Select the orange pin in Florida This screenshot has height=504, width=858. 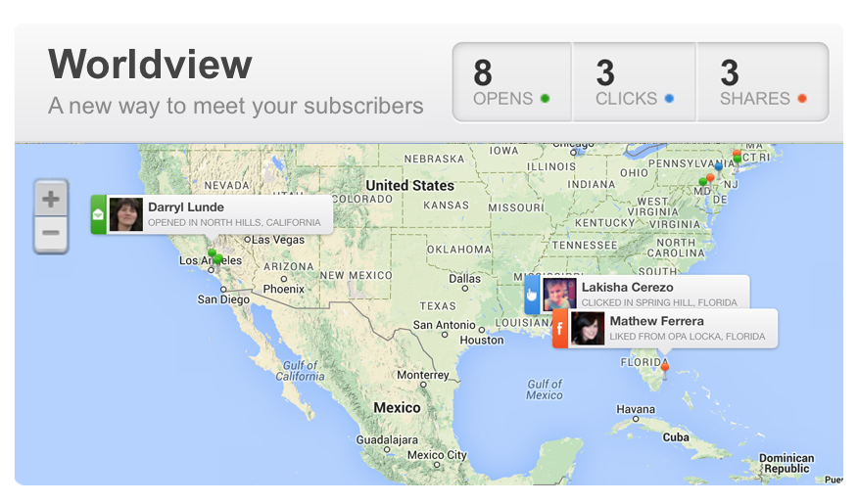tap(665, 367)
